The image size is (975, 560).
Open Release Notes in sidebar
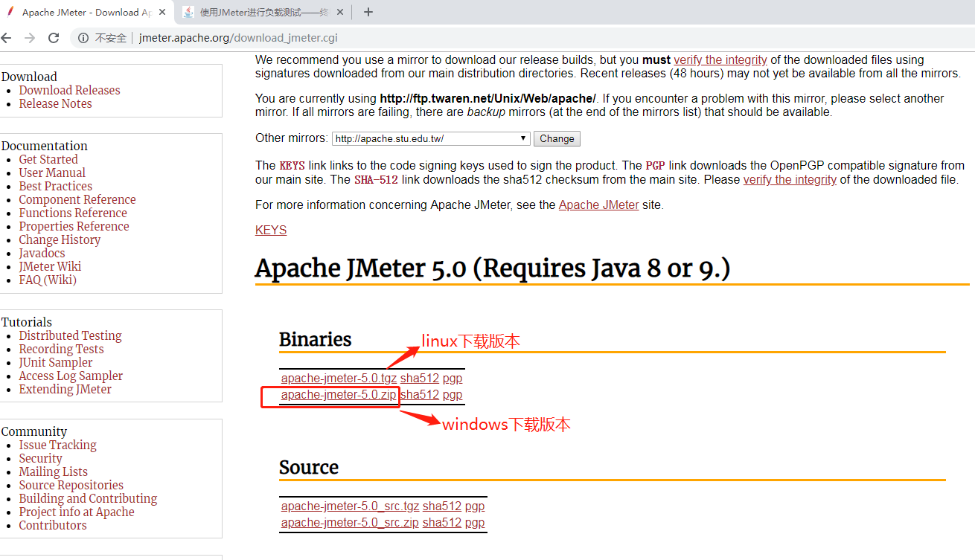[55, 103]
